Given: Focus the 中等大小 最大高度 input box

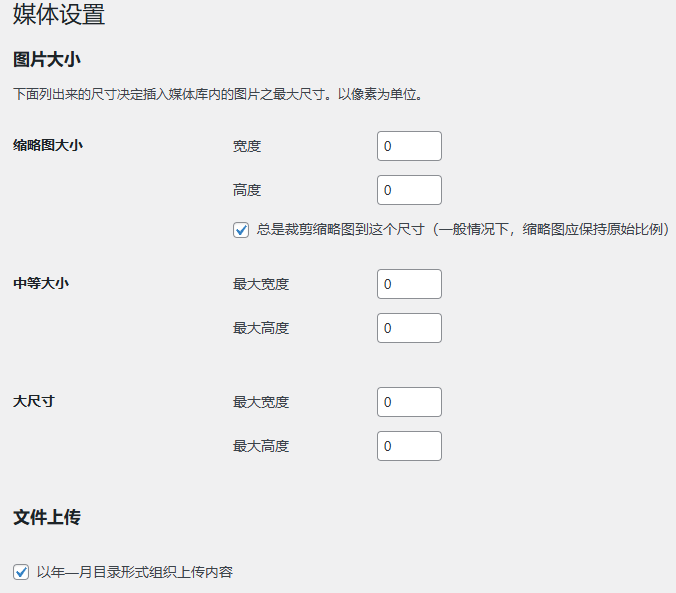Looking at the screenshot, I should [x=409, y=328].
